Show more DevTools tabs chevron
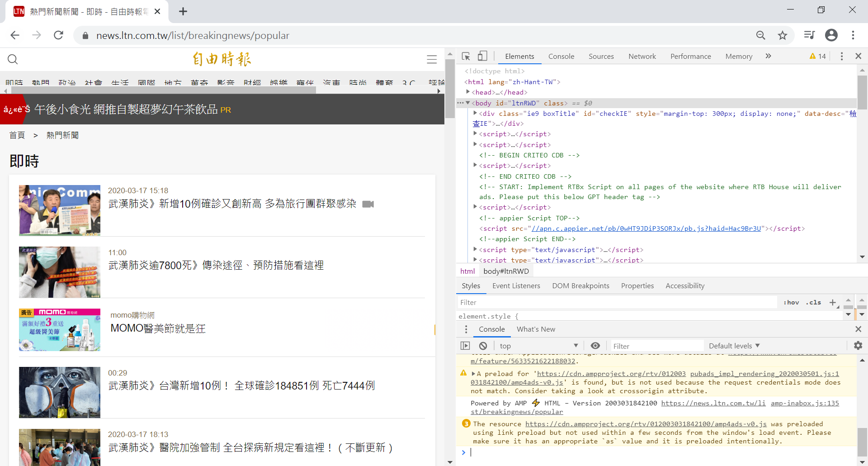Viewport: 868px width, 466px height. point(768,56)
